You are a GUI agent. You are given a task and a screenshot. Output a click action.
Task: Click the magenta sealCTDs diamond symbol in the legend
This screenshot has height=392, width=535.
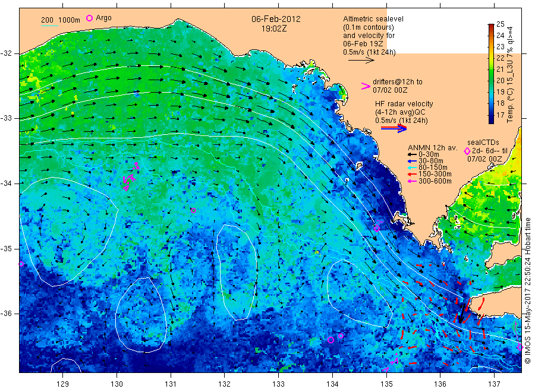pos(467,151)
